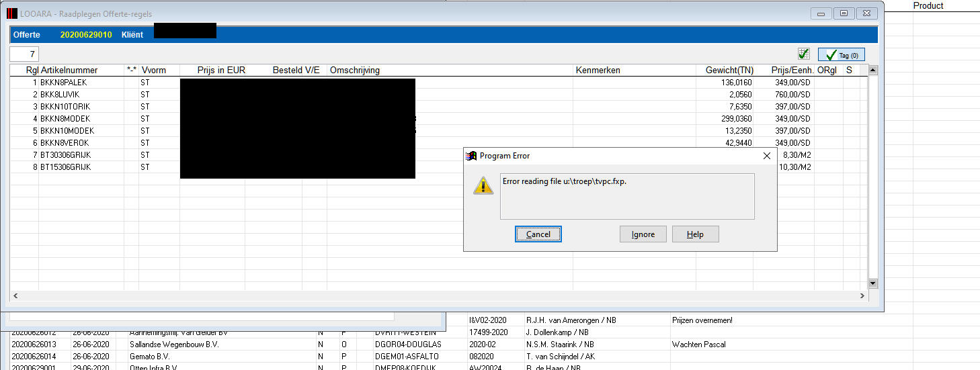Click the weight value 42,9440
Screen dimensions: 980x370
(739, 143)
